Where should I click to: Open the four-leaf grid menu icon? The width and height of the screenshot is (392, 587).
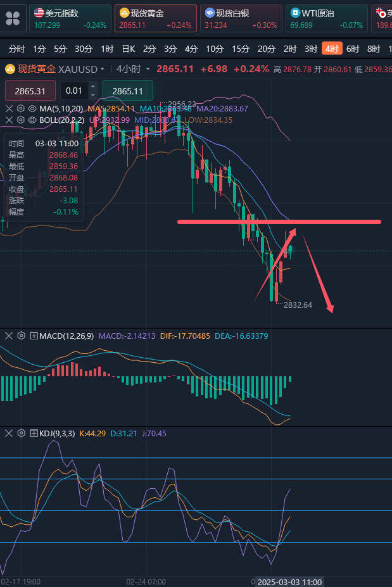pyautogui.click(x=13, y=18)
